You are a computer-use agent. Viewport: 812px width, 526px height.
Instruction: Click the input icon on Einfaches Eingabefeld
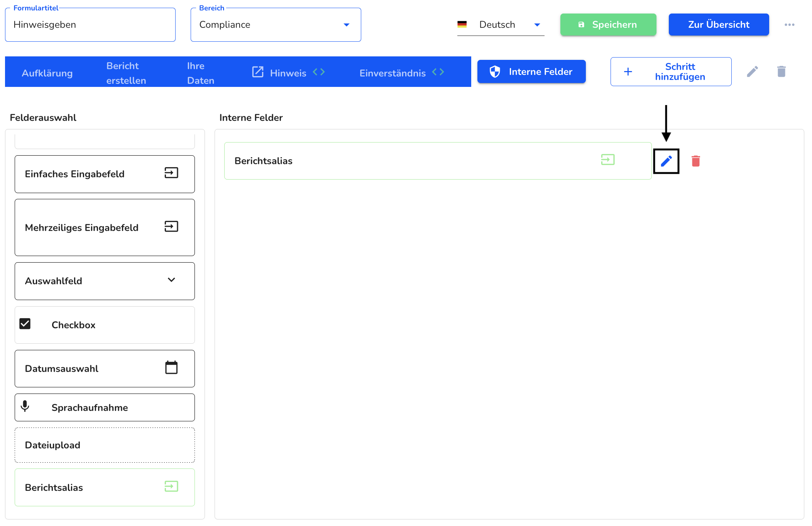pyautogui.click(x=171, y=173)
